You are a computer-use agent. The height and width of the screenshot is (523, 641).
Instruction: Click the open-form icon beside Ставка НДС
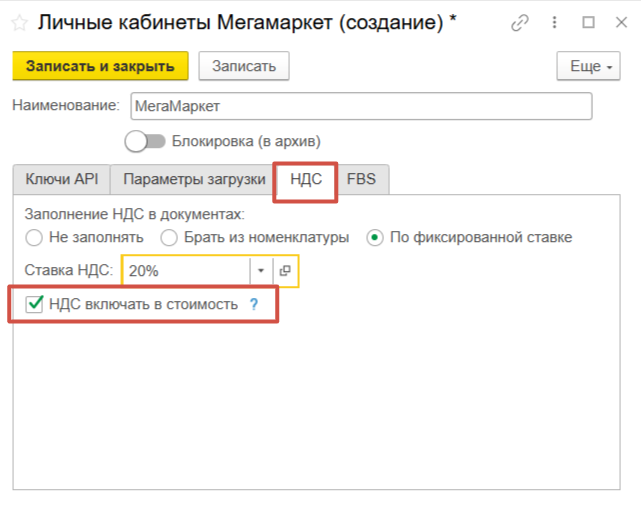click(285, 271)
